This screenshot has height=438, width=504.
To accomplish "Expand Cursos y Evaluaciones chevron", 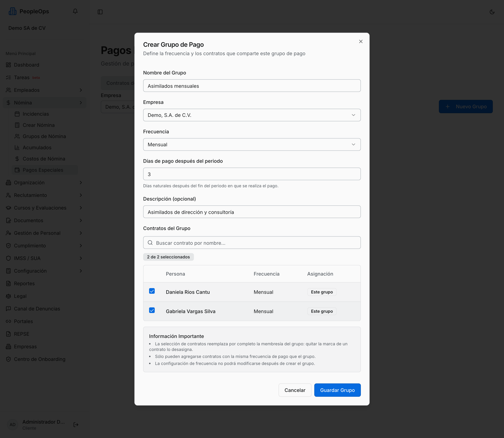I will (81, 208).
